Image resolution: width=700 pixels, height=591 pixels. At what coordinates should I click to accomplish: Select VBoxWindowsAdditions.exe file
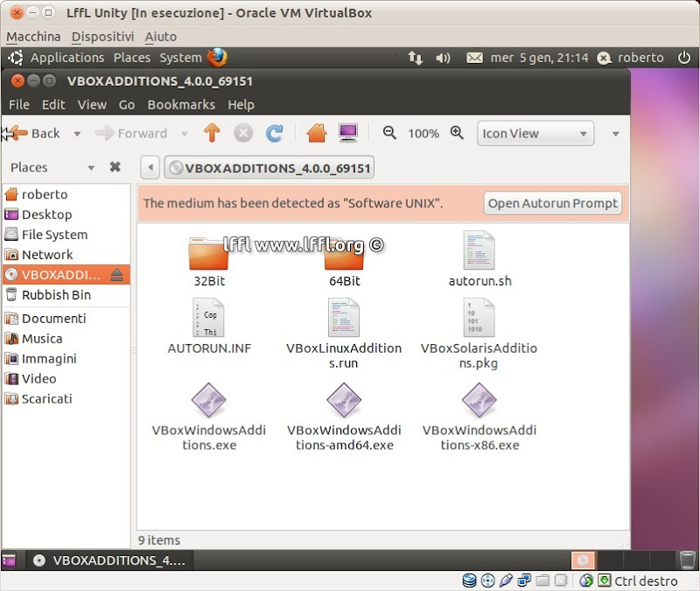[x=209, y=417]
